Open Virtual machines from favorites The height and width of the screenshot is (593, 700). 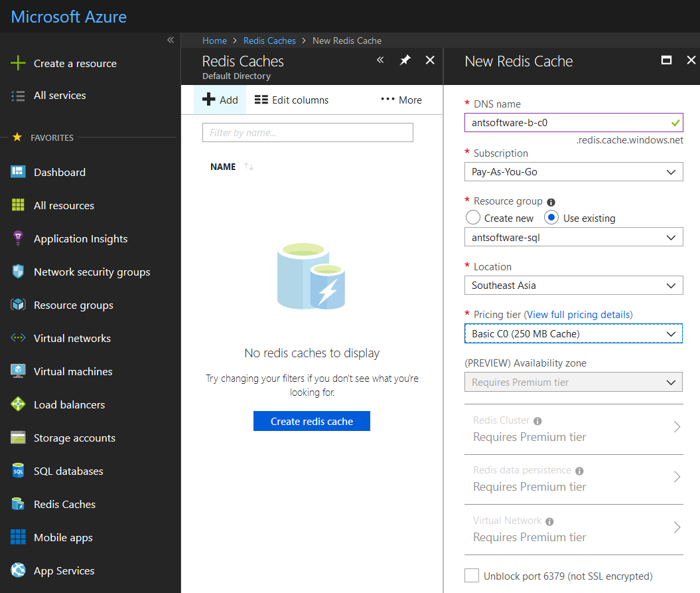(x=73, y=371)
